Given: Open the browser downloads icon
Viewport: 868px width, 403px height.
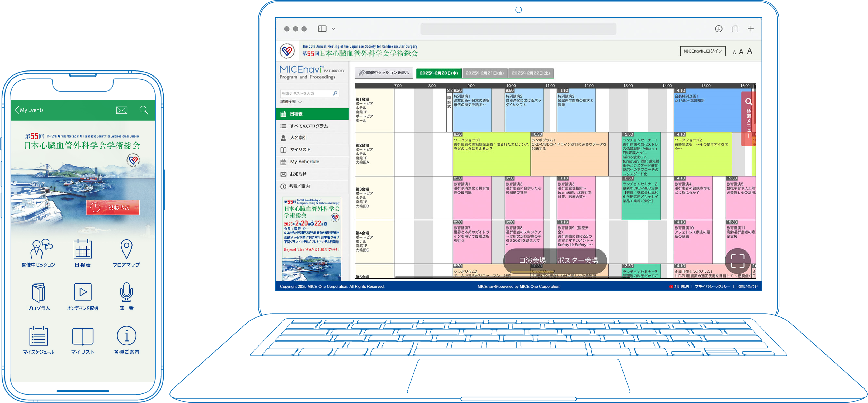Looking at the screenshot, I should 719,29.
